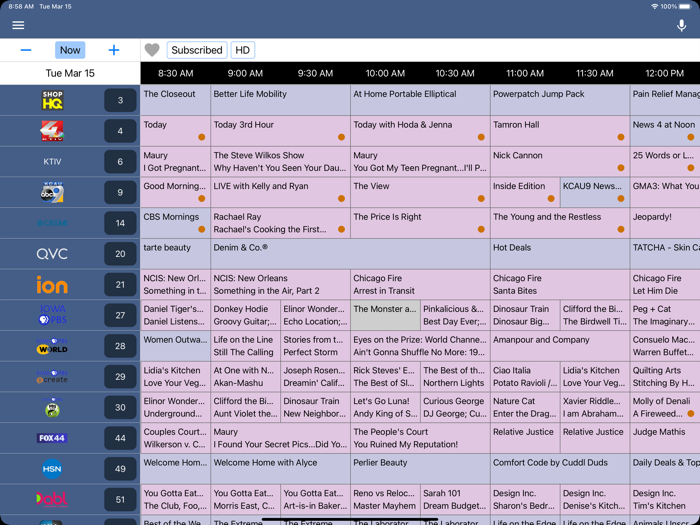Select the Iowa PBS channel logo

[x=52, y=315]
